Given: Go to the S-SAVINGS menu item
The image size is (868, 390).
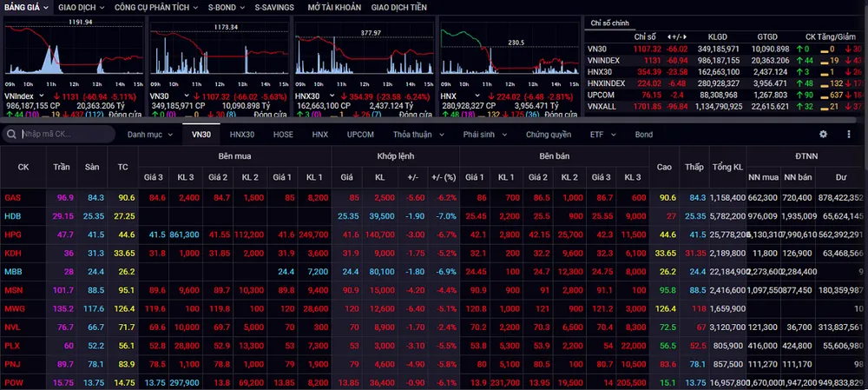Looking at the screenshot, I should click(273, 7).
